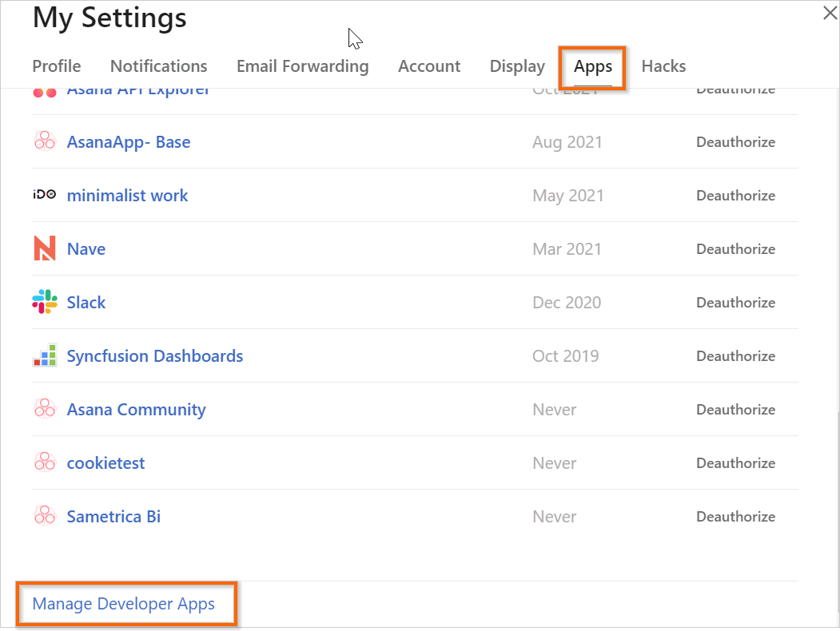Screen dimensions: 840x631
Task: Click the Mar 2021 date
Action: (567, 249)
